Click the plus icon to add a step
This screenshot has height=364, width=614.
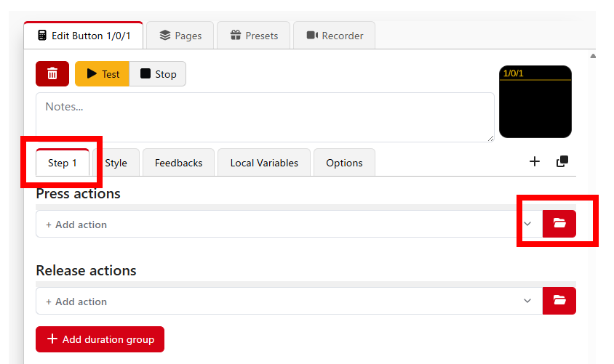click(535, 161)
